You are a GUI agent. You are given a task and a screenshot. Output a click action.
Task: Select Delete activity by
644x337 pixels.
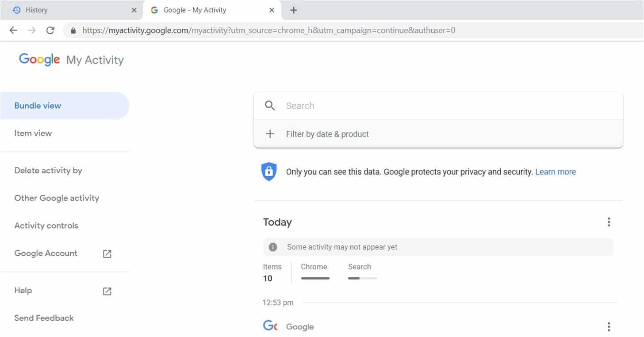pyautogui.click(x=49, y=170)
